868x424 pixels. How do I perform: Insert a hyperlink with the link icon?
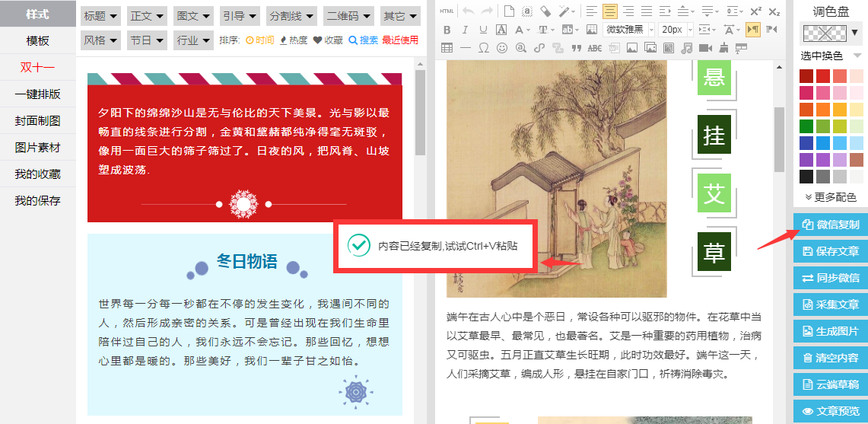coord(539,48)
